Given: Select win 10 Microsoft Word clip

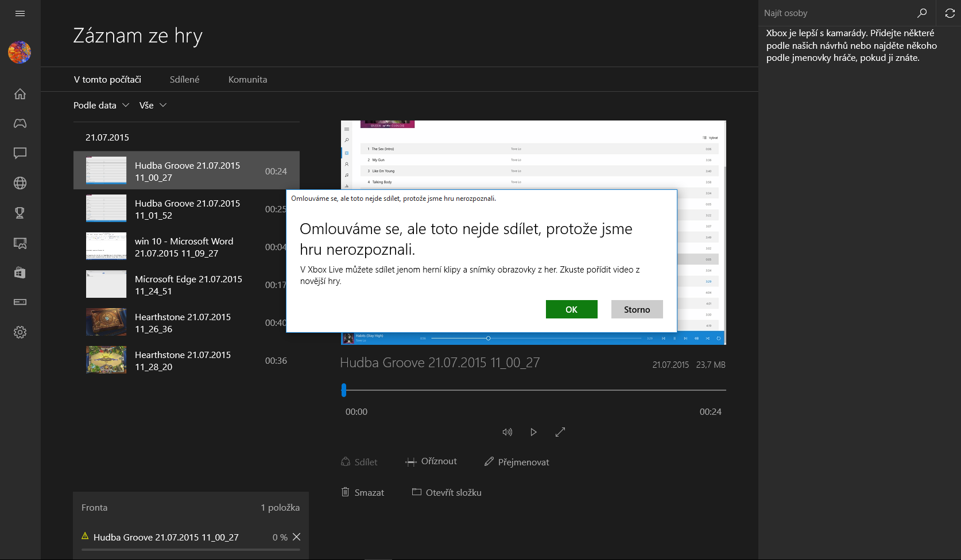Looking at the screenshot, I should point(187,246).
